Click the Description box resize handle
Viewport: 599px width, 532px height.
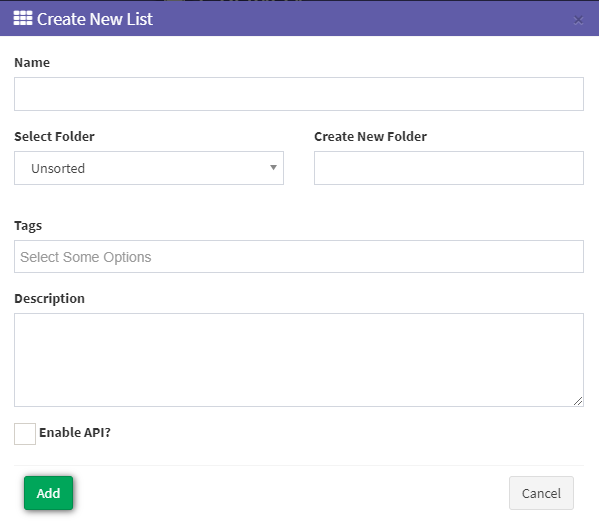pyautogui.click(x=578, y=401)
